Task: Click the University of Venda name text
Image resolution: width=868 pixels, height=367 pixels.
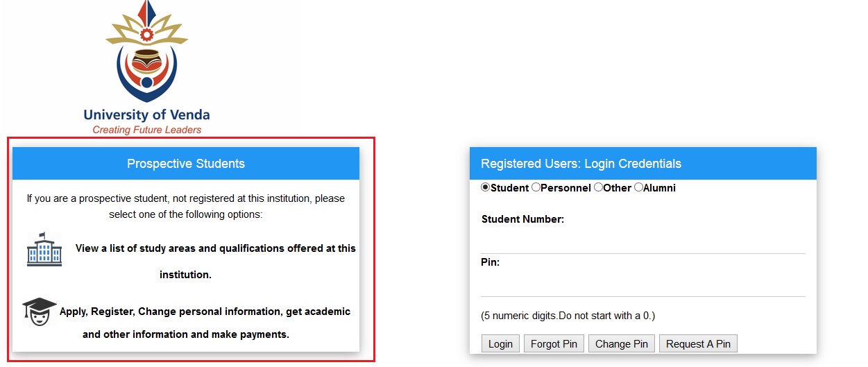Action: click(146, 115)
